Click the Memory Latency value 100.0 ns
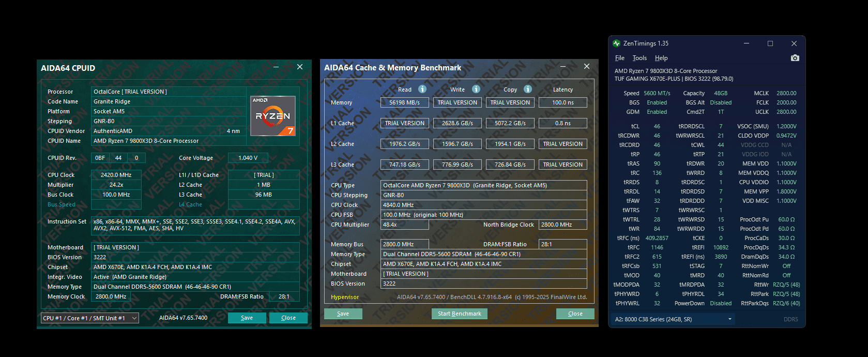Image resolution: width=868 pixels, height=357 pixels. [x=563, y=102]
